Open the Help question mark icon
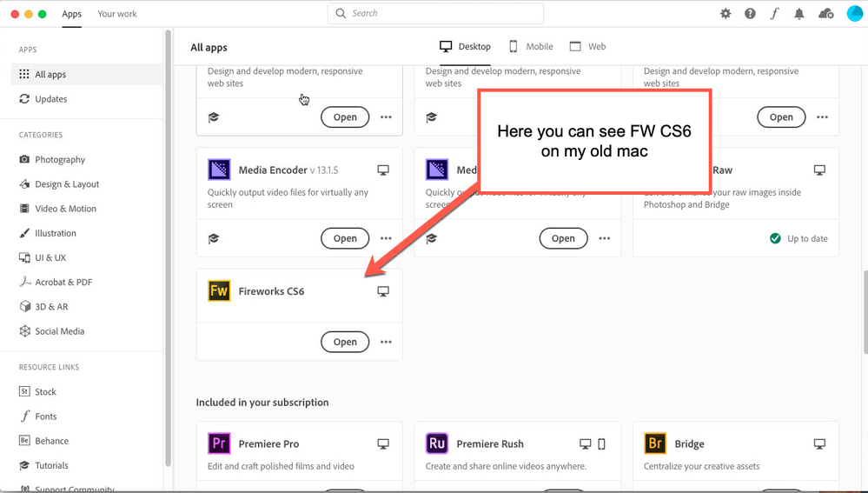This screenshot has width=868, height=493. [750, 14]
